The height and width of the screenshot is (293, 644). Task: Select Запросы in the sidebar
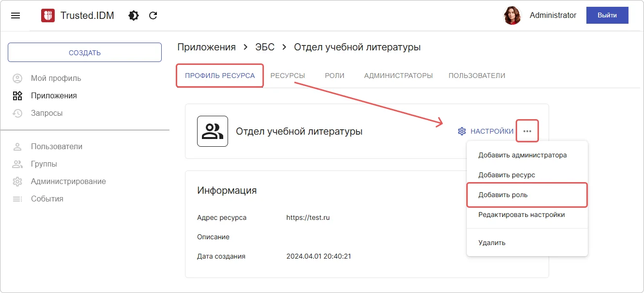(46, 113)
